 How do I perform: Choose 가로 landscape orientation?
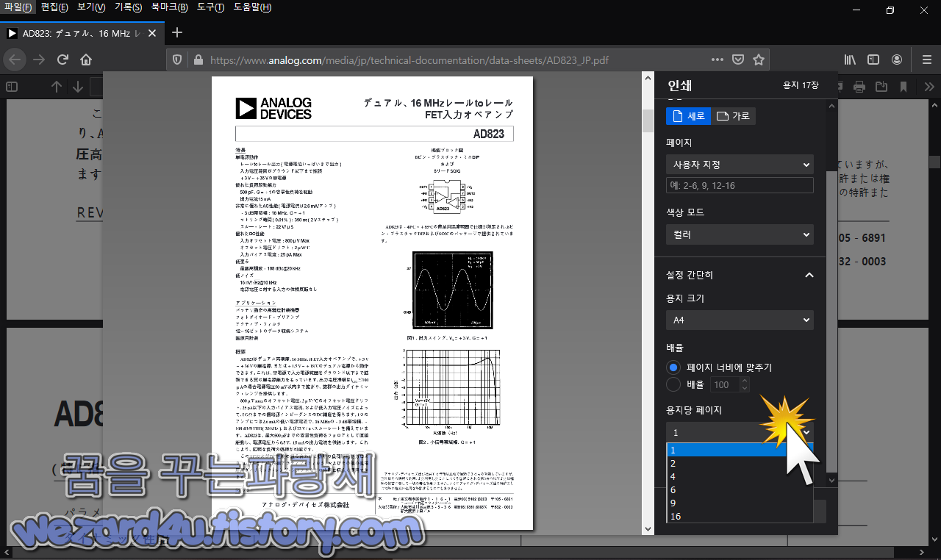(733, 116)
